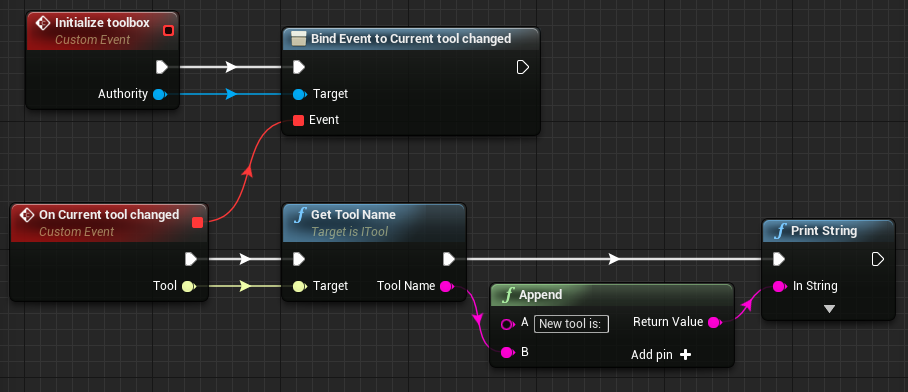Click the exec input pin on Get Tool Name
908x392 pixels.
[x=298, y=259]
